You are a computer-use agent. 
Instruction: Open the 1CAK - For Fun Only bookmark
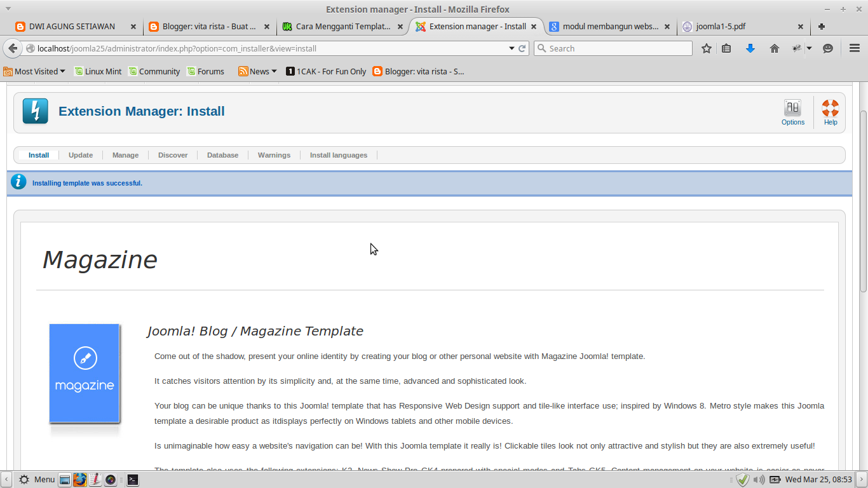coord(326,71)
